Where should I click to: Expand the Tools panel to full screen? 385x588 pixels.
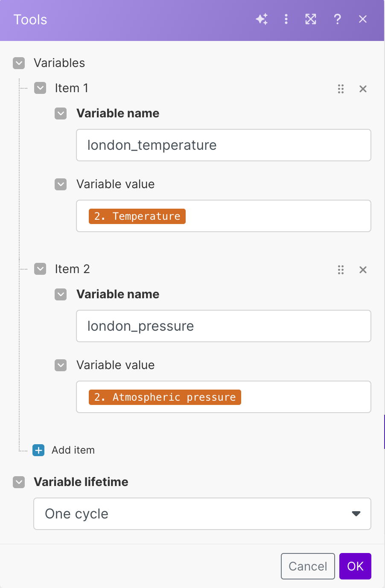311,19
